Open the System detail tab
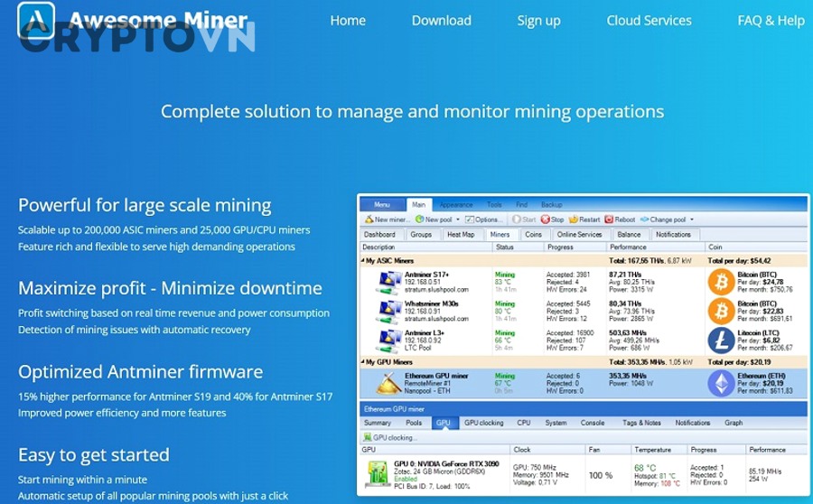Viewport: 813px width, 504px height. (556, 423)
